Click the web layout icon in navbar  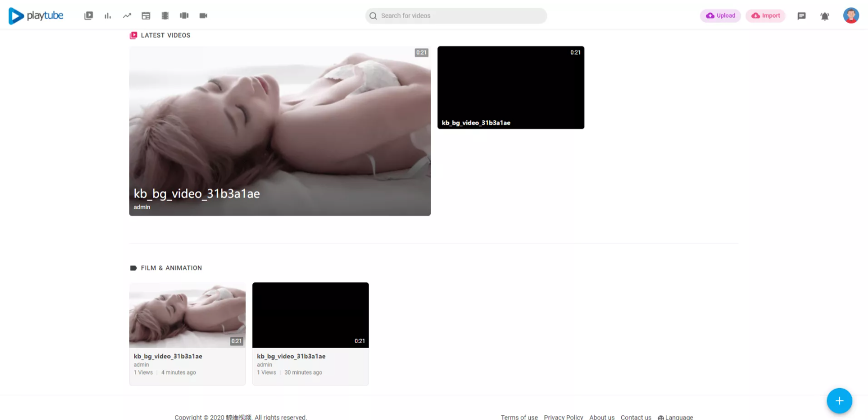click(x=146, y=16)
